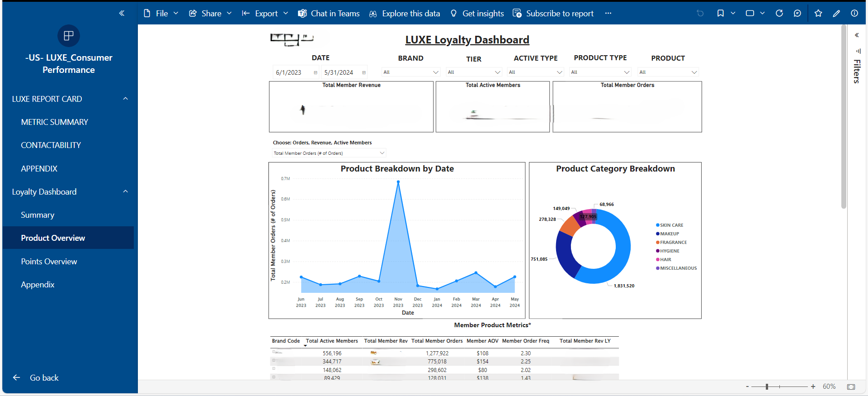The height and width of the screenshot is (396, 868).
Task: Open the BRAND filter dropdown
Action: click(x=410, y=72)
